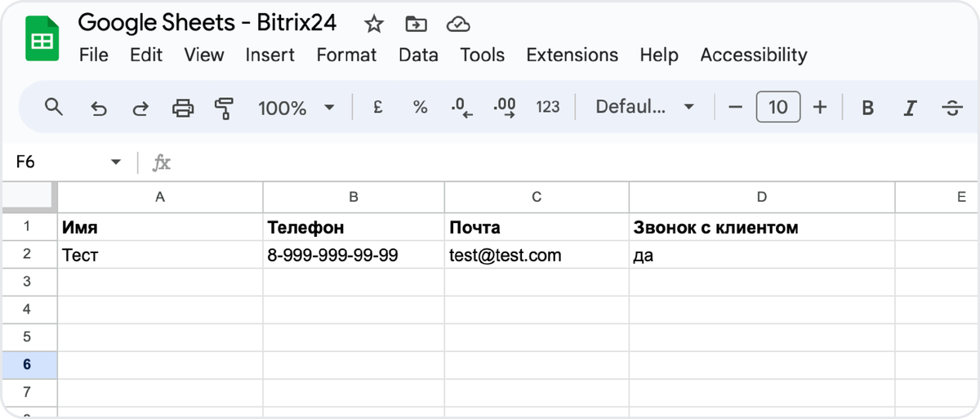The height and width of the screenshot is (419, 980).
Task: Select the cell containing Почта
Action: pos(537,227)
